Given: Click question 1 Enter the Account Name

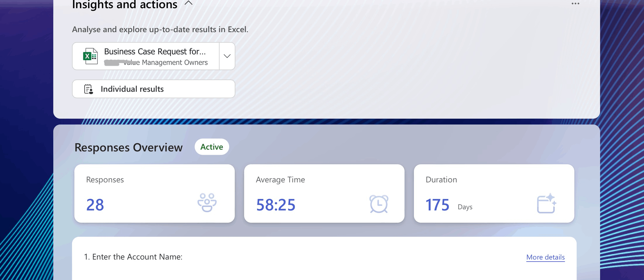Looking at the screenshot, I should coord(133,257).
